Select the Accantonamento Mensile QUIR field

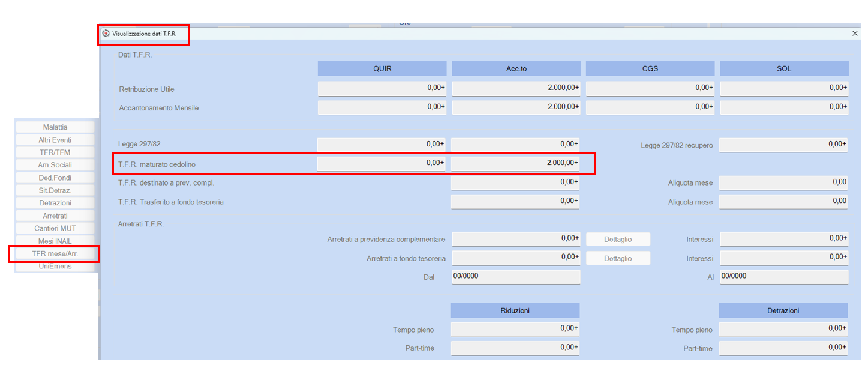pyautogui.click(x=382, y=107)
